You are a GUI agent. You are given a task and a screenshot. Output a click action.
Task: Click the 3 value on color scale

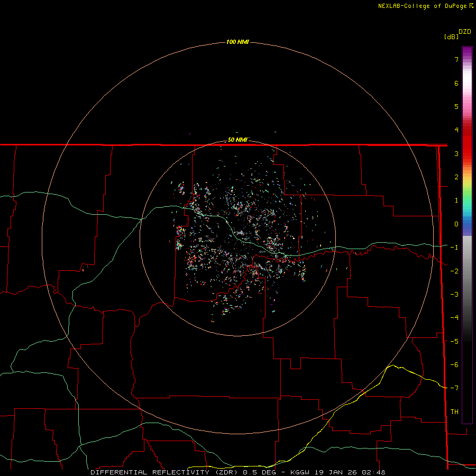[x=456, y=153]
